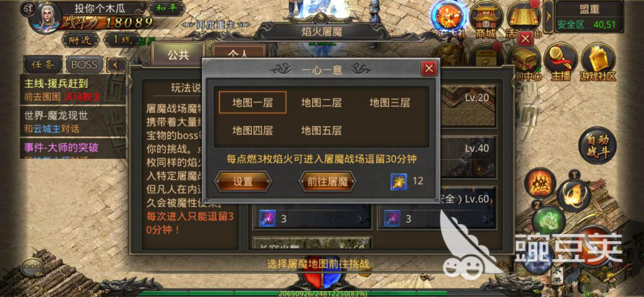The height and width of the screenshot is (297, 644).
Task: Click the experience progress bar
Action: click(x=321, y=293)
